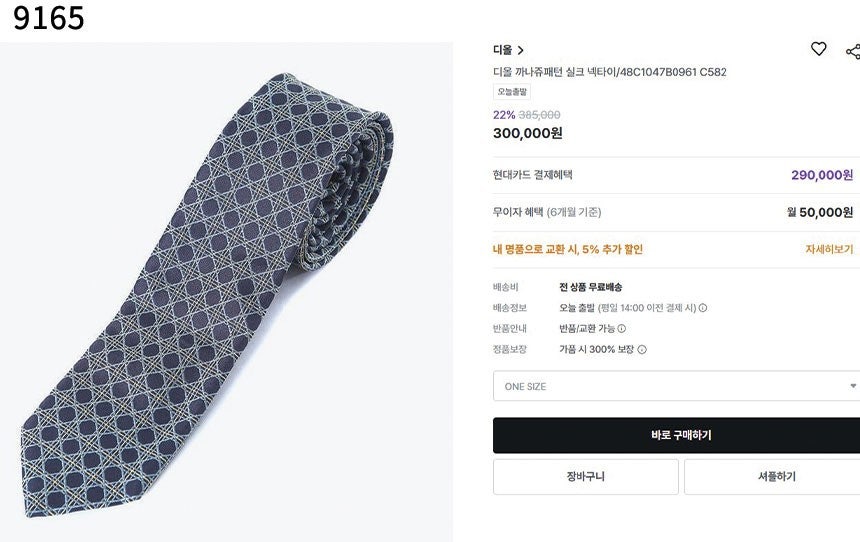This screenshot has width=860, height=542.
Task: Click the 300,000원 price
Action: 527,133
